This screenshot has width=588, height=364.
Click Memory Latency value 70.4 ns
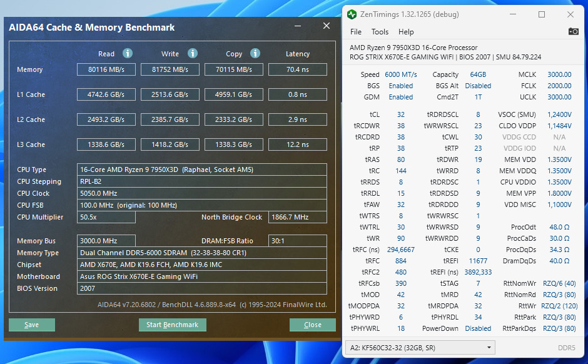click(297, 69)
